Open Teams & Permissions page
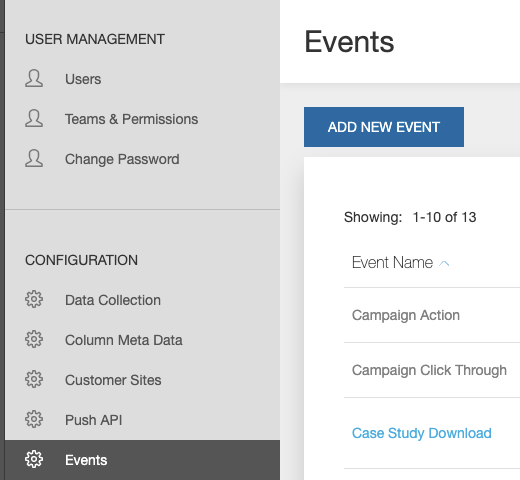Viewport: 520px width, 480px height. tap(131, 119)
